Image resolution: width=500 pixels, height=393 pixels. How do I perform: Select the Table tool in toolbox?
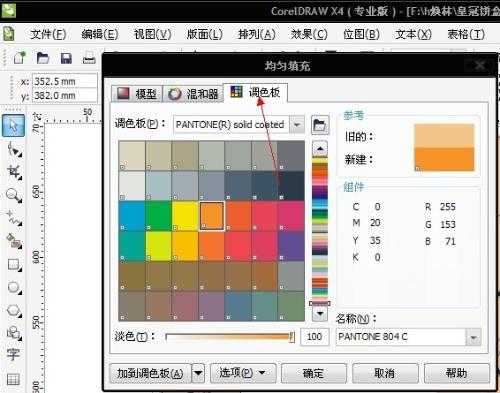pos(13,379)
